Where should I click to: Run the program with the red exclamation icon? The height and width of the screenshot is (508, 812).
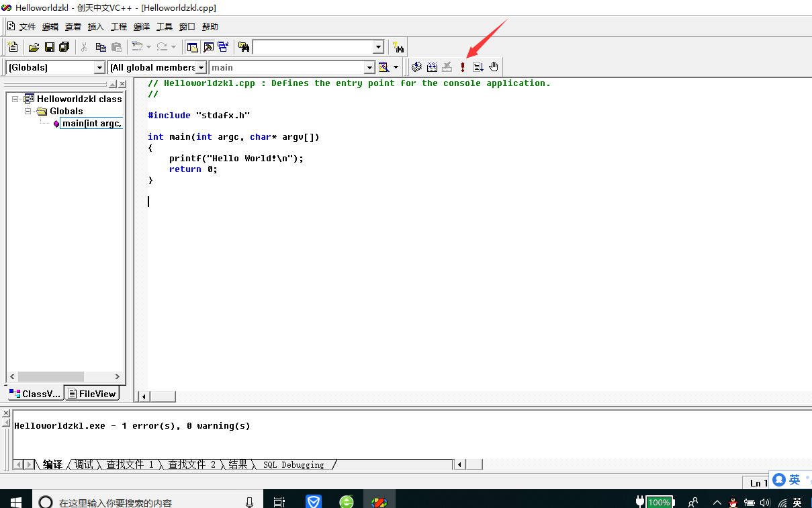[463, 67]
